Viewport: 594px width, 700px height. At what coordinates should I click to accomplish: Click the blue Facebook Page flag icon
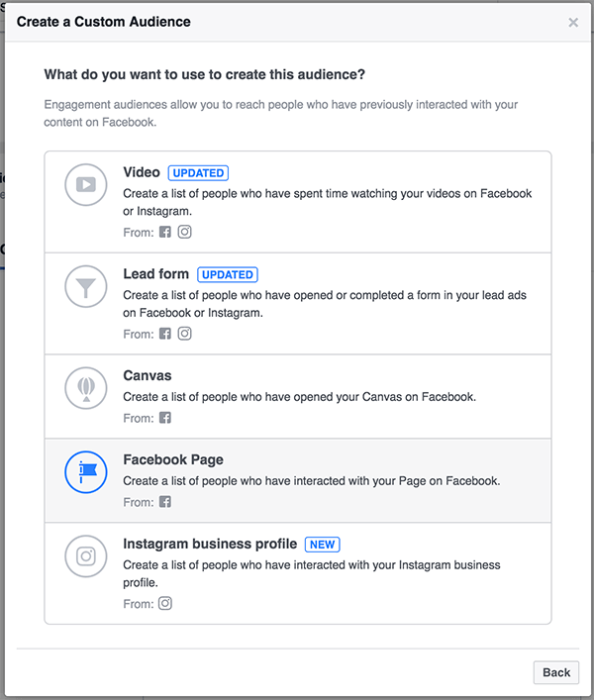tap(86, 472)
